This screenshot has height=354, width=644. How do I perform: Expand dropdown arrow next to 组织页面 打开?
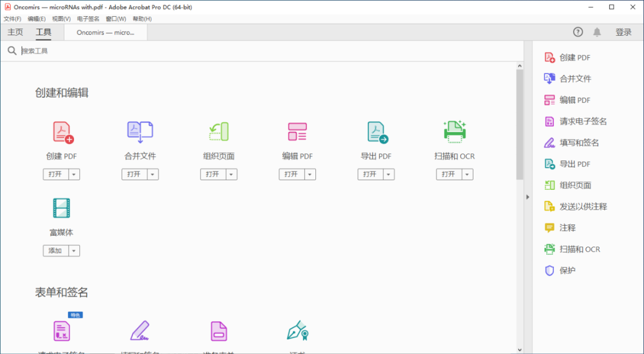click(231, 174)
